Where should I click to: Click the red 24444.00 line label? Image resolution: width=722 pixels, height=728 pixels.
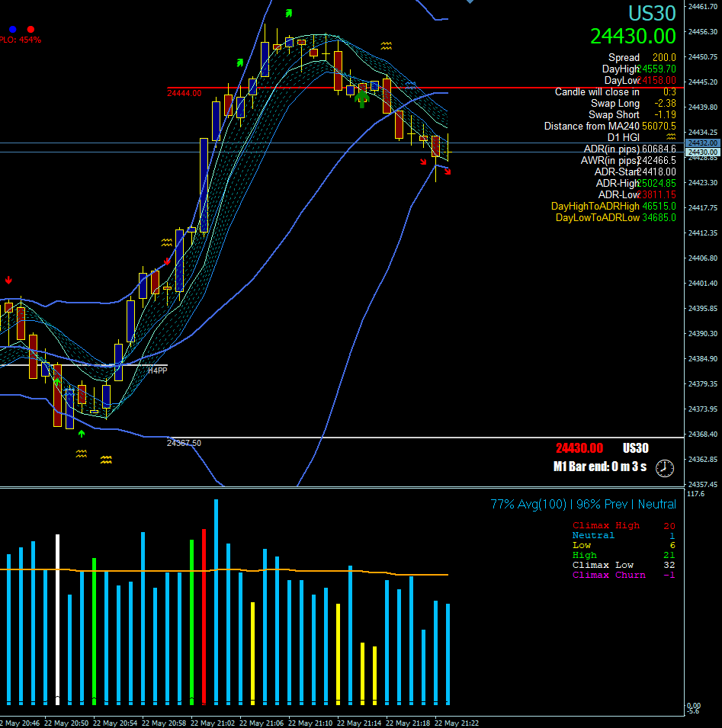click(x=185, y=93)
